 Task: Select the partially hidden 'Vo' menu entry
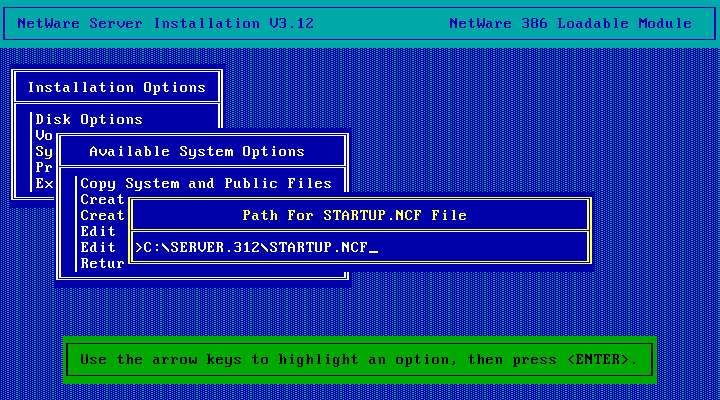pos(44,135)
